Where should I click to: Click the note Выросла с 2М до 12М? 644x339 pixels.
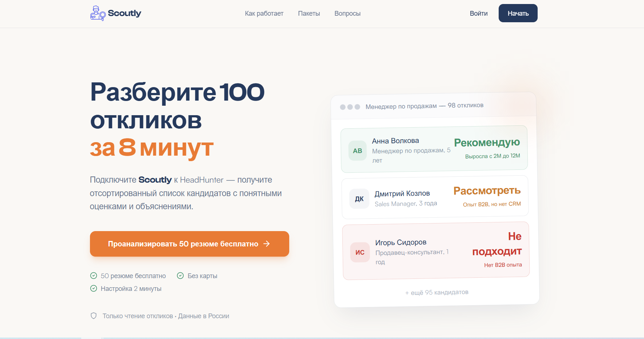[x=492, y=156]
